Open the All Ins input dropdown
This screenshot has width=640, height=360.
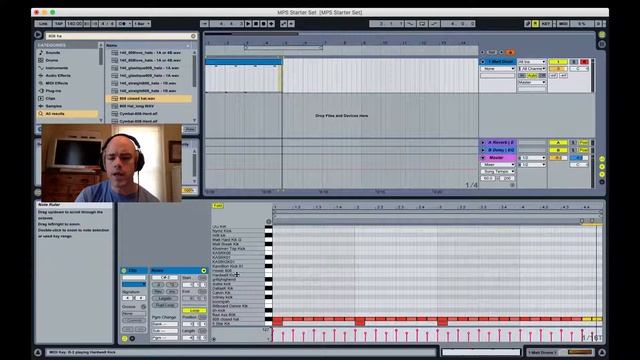[x=532, y=62]
